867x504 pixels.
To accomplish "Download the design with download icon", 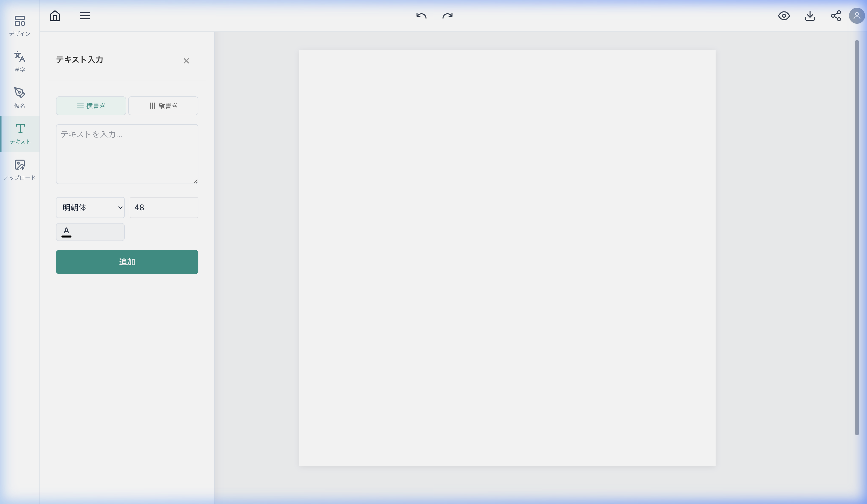I will coord(810,16).
